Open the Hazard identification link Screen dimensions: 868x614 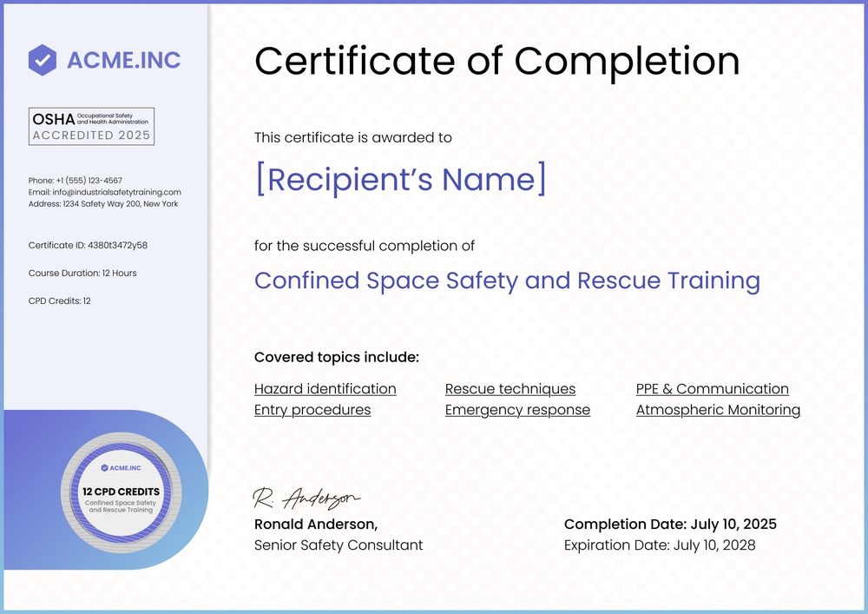tap(325, 388)
